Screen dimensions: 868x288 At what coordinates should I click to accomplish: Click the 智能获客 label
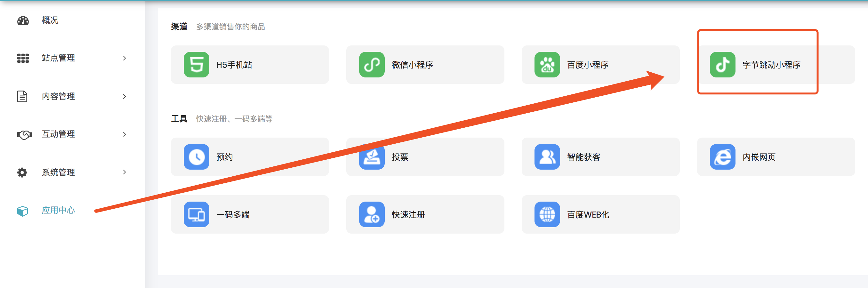coord(583,157)
